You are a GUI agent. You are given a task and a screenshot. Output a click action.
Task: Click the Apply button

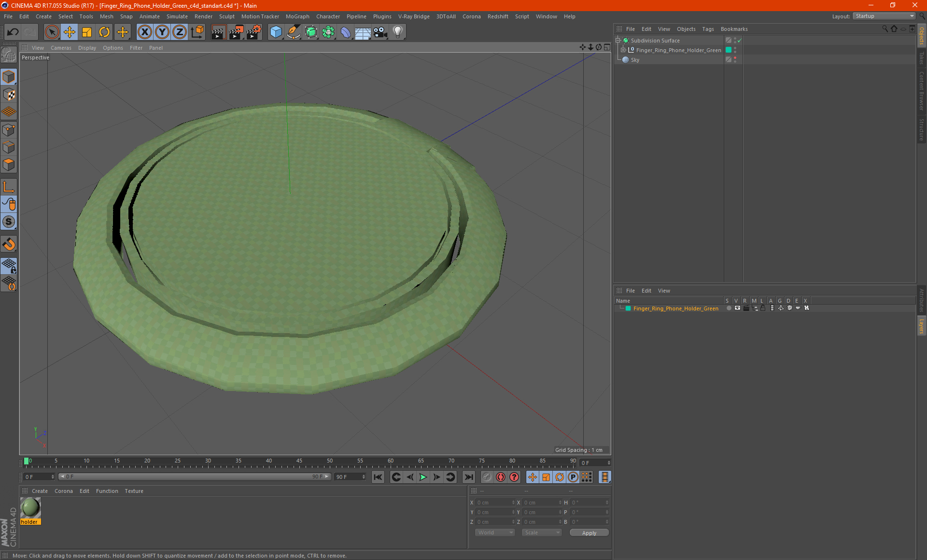pos(589,532)
